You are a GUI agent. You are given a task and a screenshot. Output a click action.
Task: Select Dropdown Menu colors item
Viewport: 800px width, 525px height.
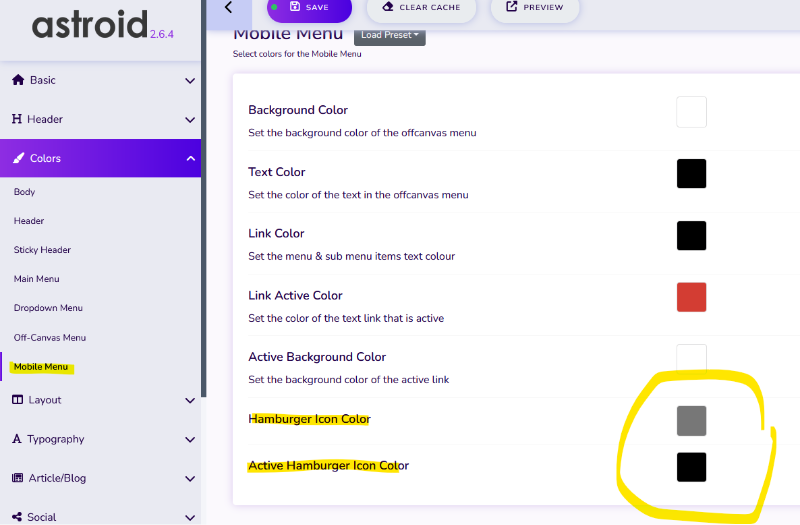pyautogui.click(x=48, y=308)
